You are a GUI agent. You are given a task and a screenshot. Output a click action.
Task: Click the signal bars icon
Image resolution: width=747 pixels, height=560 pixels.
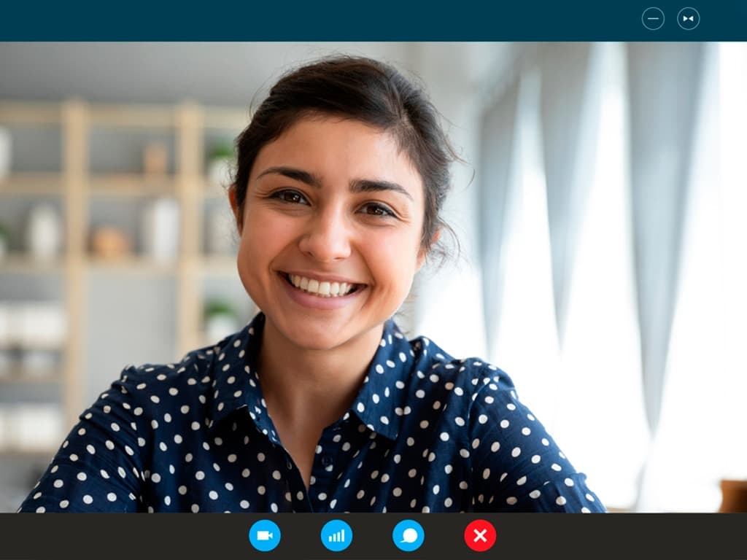(x=336, y=536)
